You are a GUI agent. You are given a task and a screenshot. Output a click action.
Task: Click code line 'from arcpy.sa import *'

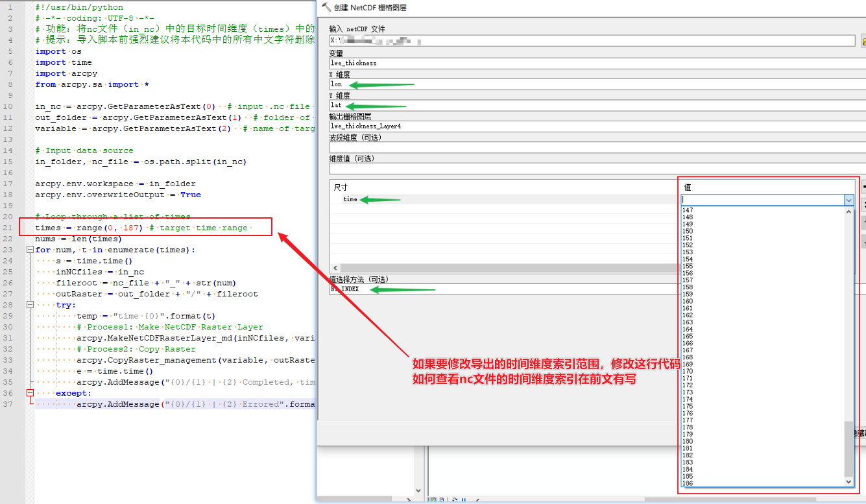[92, 84]
